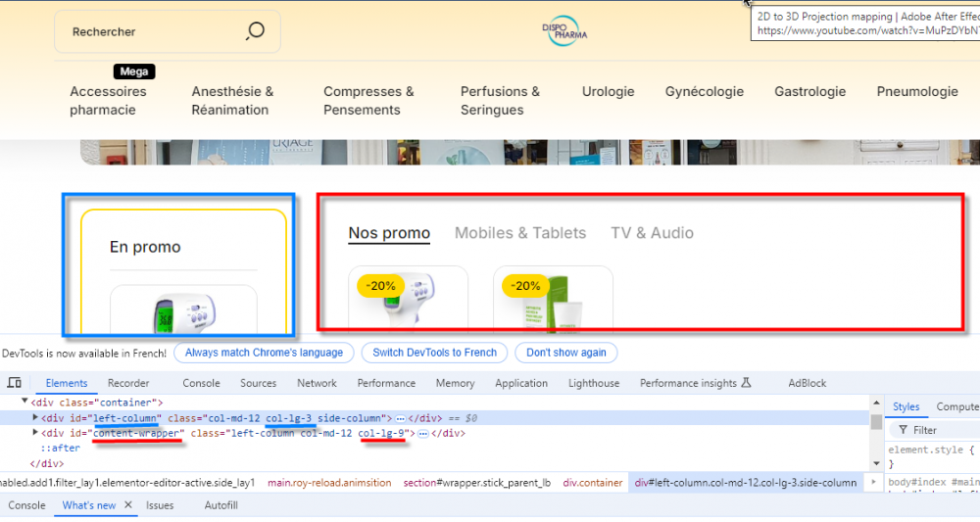The image size is (980, 522).
Task: Open the What's new drawer tab
Action: [89, 505]
